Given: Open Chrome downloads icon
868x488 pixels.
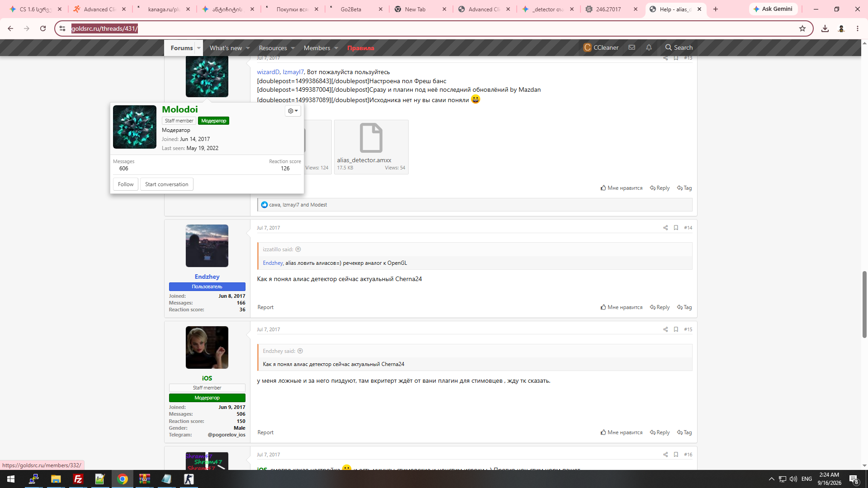Looking at the screenshot, I should pyautogui.click(x=825, y=28).
